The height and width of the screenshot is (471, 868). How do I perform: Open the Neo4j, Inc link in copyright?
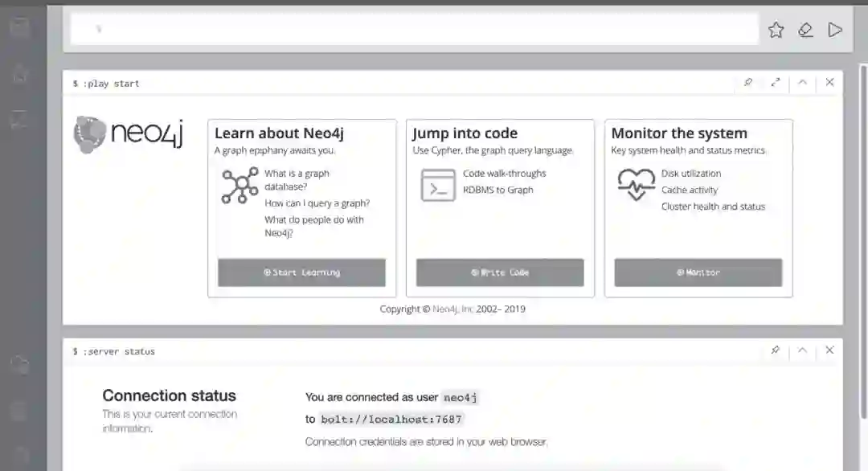[452, 309]
